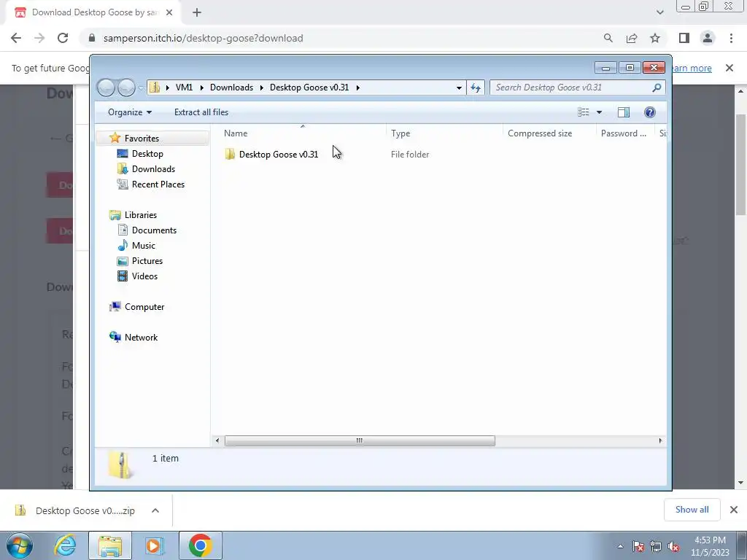The width and height of the screenshot is (747, 560).
Task: Toggle the Chrome side panel icon
Action: tap(684, 38)
